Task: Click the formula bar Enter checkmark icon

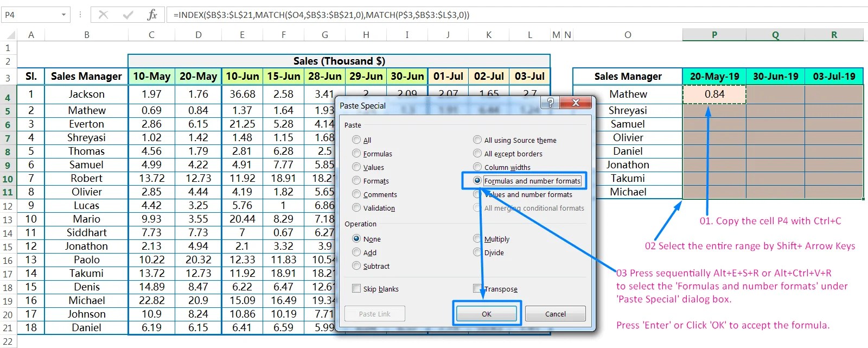Action: [x=128, y=15]
